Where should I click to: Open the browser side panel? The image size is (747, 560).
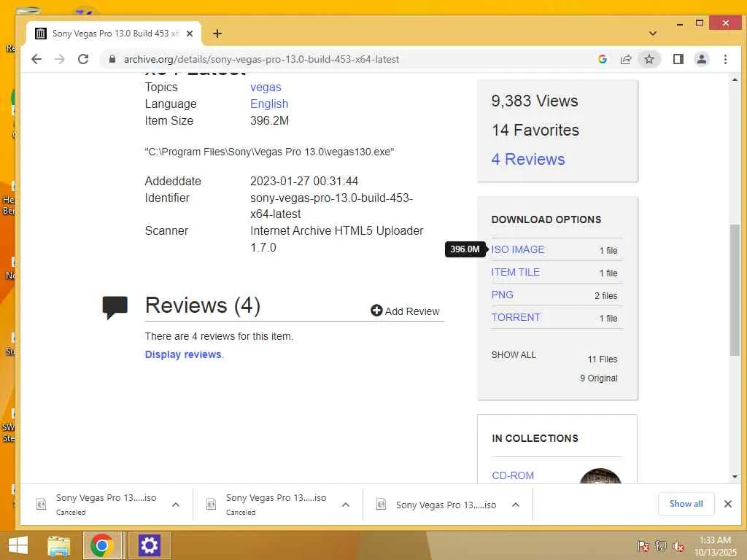(x=678, y=59)
